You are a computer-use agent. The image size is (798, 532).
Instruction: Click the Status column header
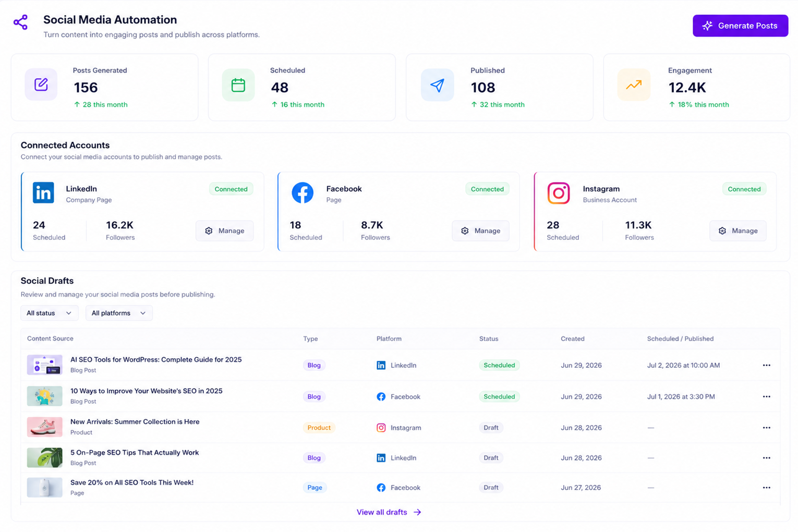click(x=489, y=338)
